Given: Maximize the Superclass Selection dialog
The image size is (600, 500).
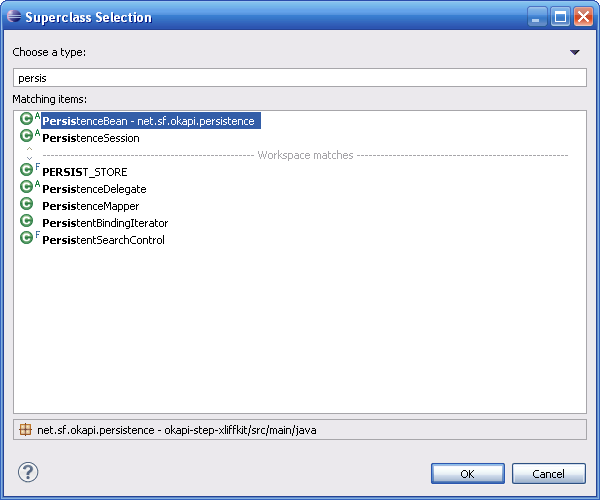Looking at the screenshot, I should click(x=560, y=17).
